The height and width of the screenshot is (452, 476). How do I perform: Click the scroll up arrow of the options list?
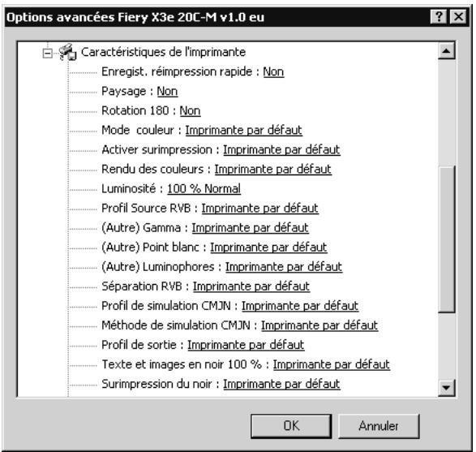pyautogui.click(x=446, y=51)
